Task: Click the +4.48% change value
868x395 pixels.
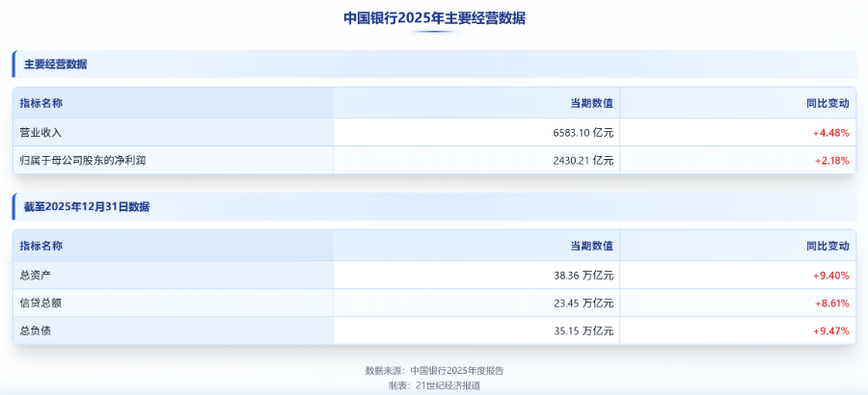Action: pos(830,132)
